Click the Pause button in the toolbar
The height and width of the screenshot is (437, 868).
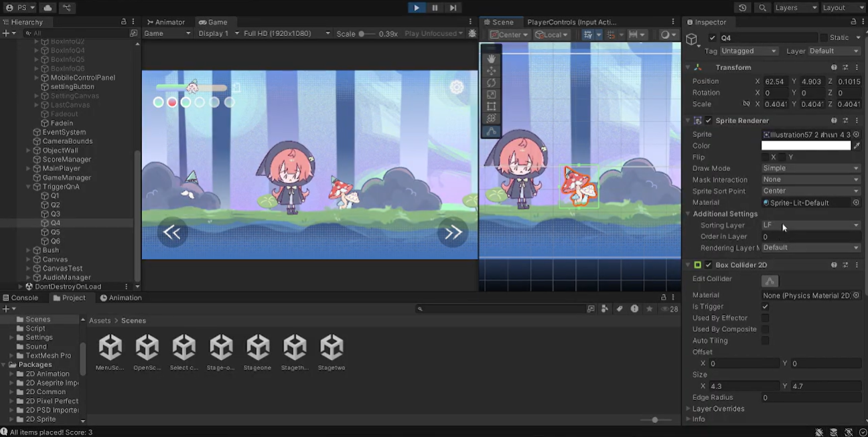click(x=435, y=7)
